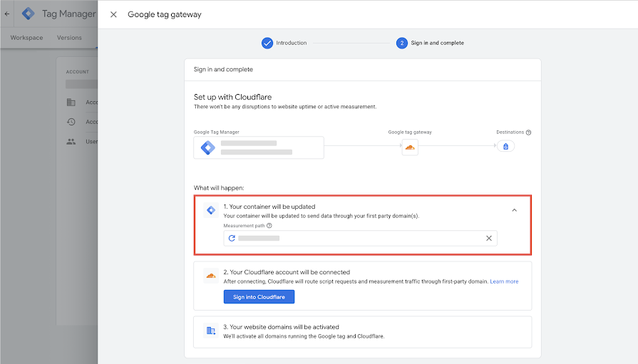The image size is (638, 364).
Task: Click the Google Tag Manager container card
Action: 259,147
